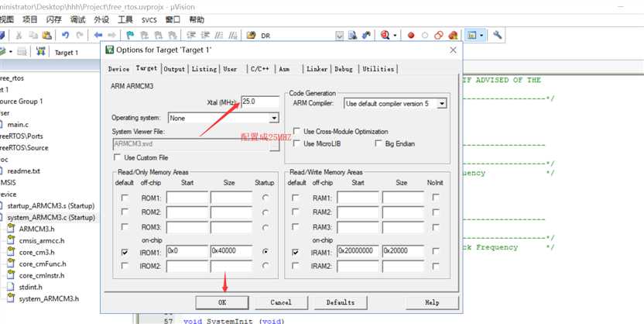Check IRAM1 NoInit checkbox
The width and height of the screenshot is (644, 324).
click(x=436, y=251)
